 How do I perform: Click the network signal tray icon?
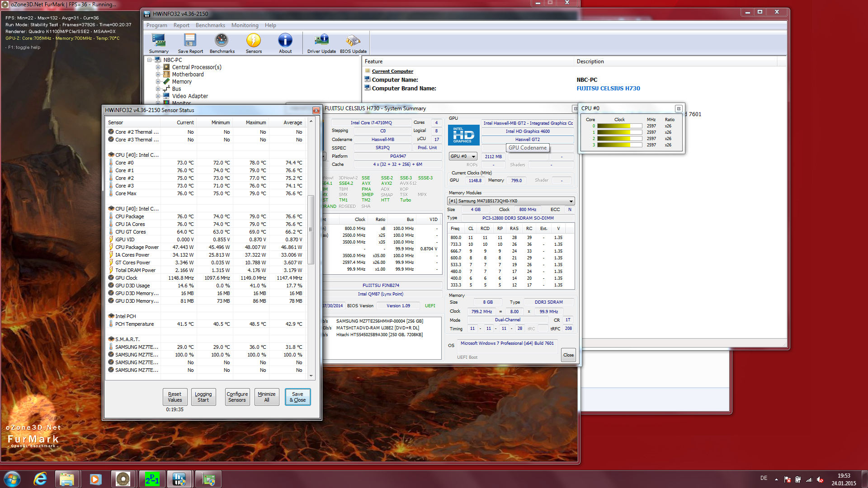(809, 479)
